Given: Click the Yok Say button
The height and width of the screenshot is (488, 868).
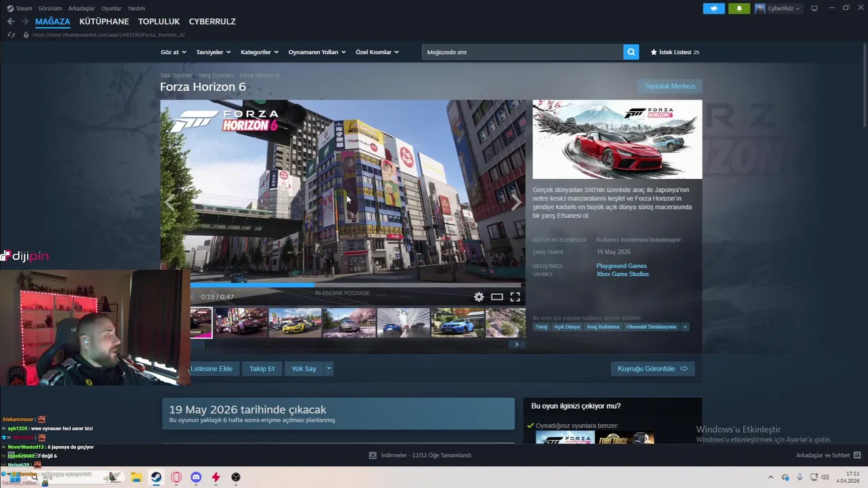Looking at the screenshot, I should [304, 369].
